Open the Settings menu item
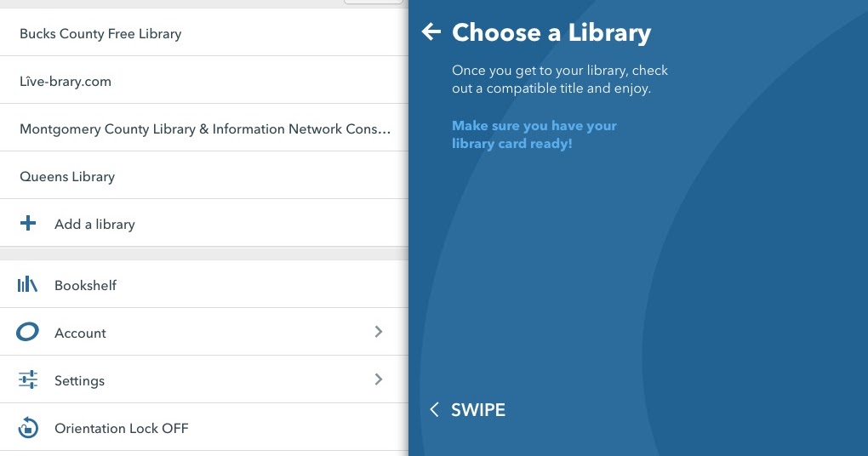 tap(79, 381)
